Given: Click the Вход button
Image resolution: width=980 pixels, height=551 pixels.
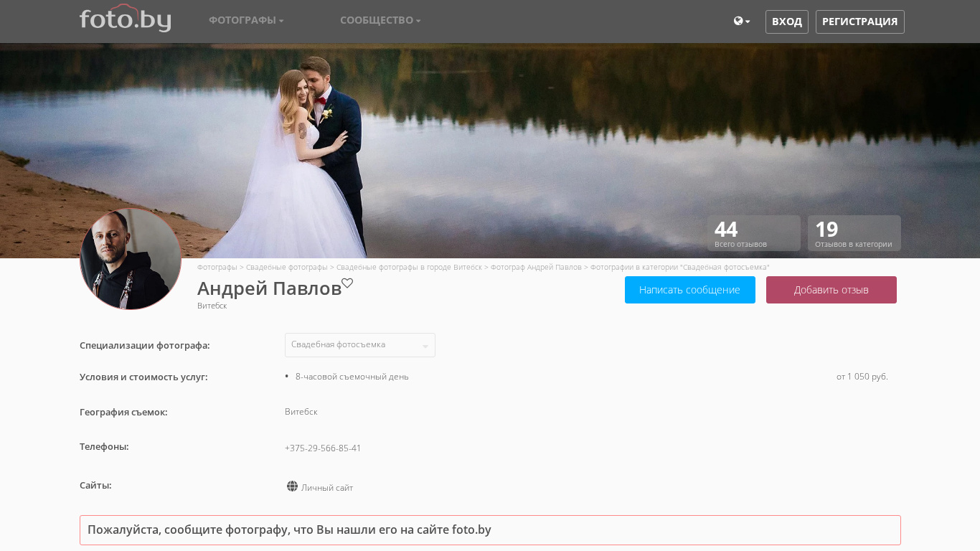Looking at the screenshot, I should pyautogui.click(x=787, y=22).
